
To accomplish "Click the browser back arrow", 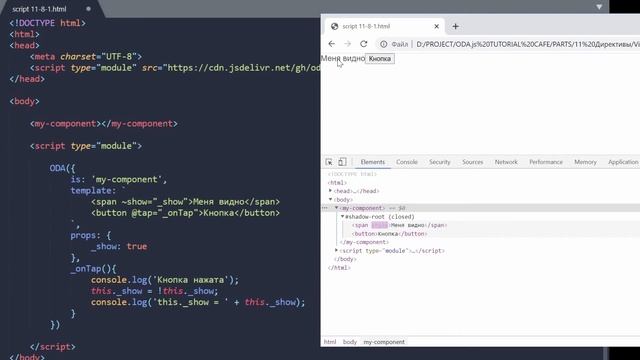I will (x=331, y=44).
